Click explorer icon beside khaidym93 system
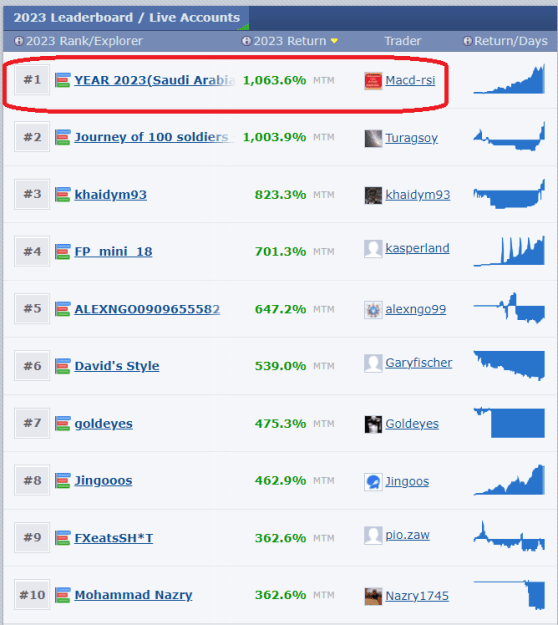This screenshot has width=558, height=625. point(63,195)
